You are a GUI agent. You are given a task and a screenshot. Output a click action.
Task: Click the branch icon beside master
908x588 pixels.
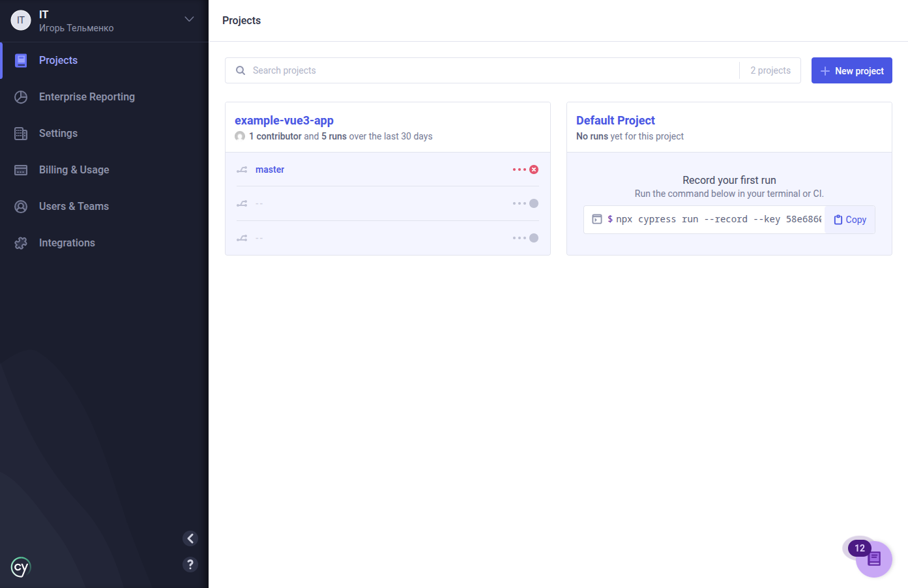point(242,169)
